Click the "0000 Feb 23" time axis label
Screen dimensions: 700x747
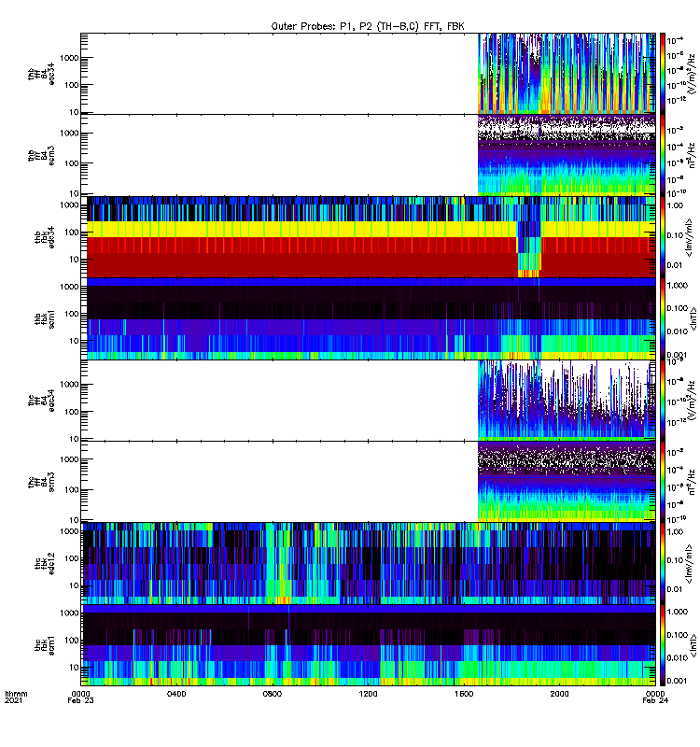pyautogui.click(x=80, y=697)
